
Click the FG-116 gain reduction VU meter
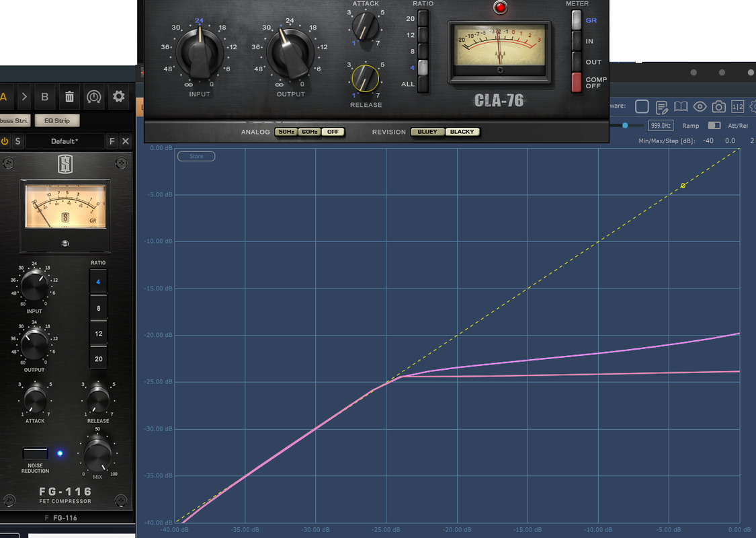66,206
